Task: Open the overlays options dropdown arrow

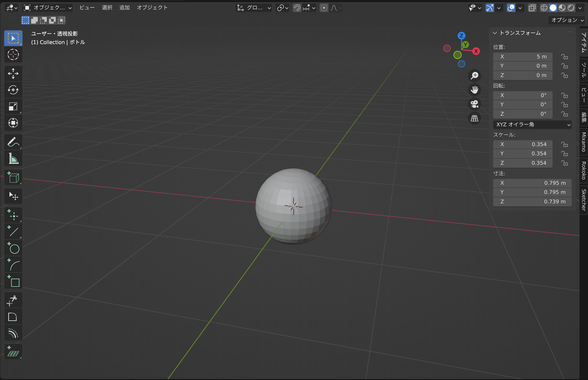Action: pyautogui.click(x=520, y=8)
